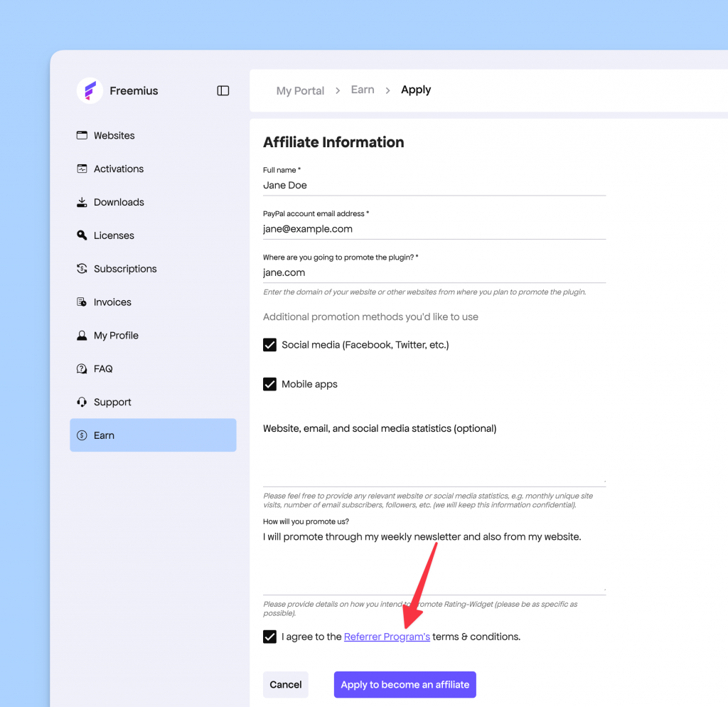View the Invoices section
Viewport: 728px width, 707px height.
(153, 302)
